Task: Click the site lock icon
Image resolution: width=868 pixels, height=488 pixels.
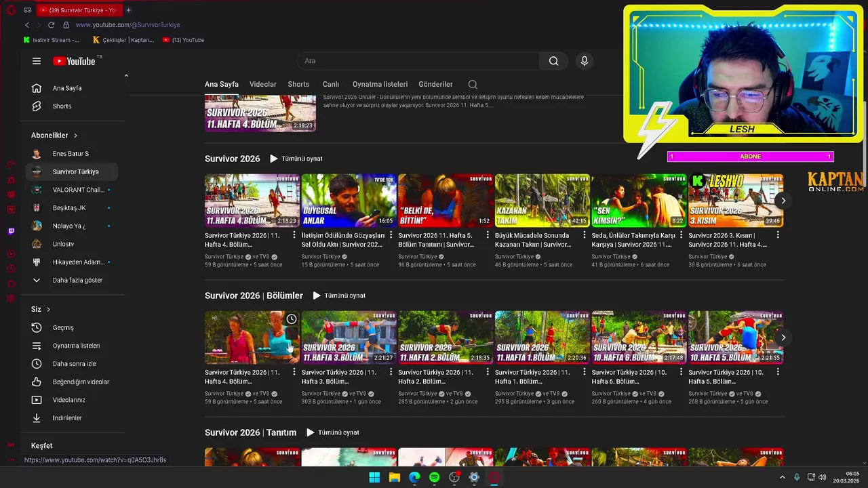Action: click(66, 25)
